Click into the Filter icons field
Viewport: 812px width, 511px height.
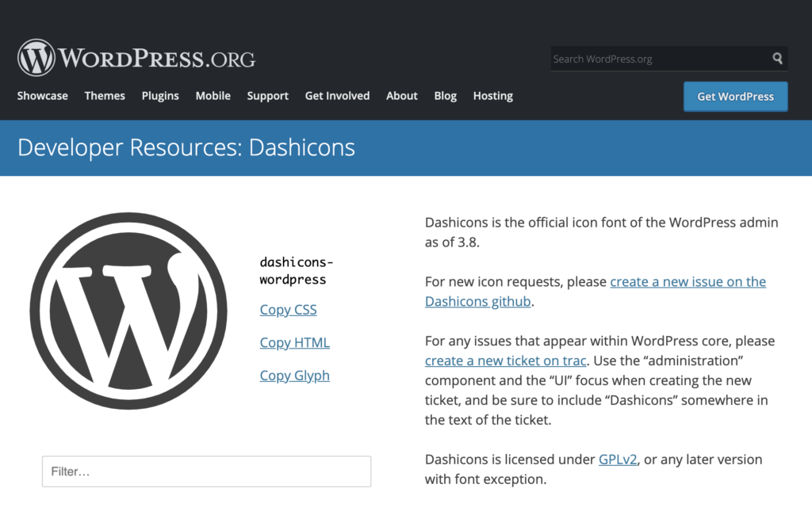(x=207, y=471)
